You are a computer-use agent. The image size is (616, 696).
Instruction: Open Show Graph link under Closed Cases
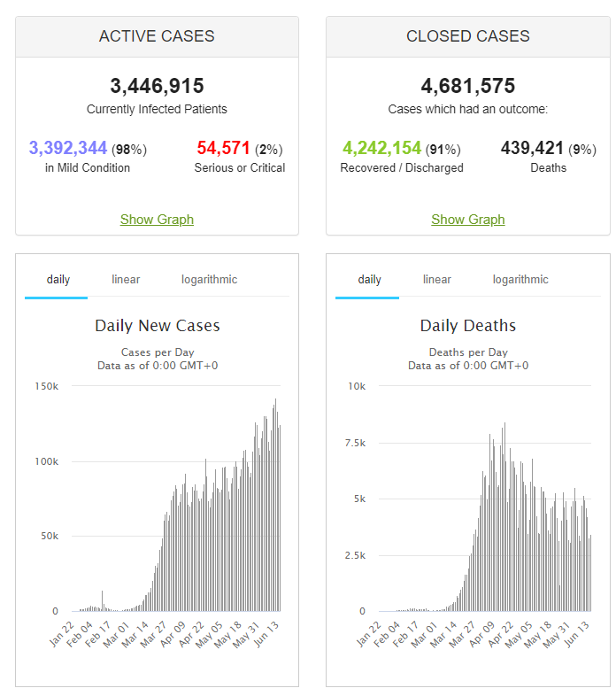click(468, 220)
